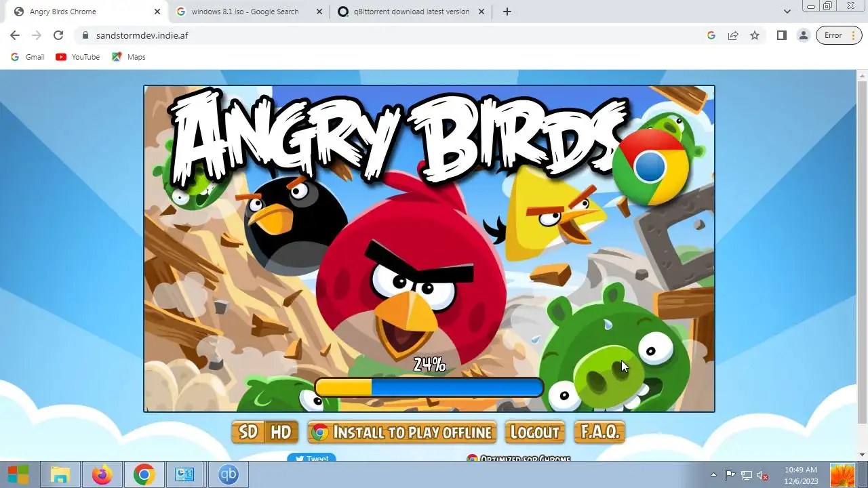Go back to the previous page

tap(15, 35)
